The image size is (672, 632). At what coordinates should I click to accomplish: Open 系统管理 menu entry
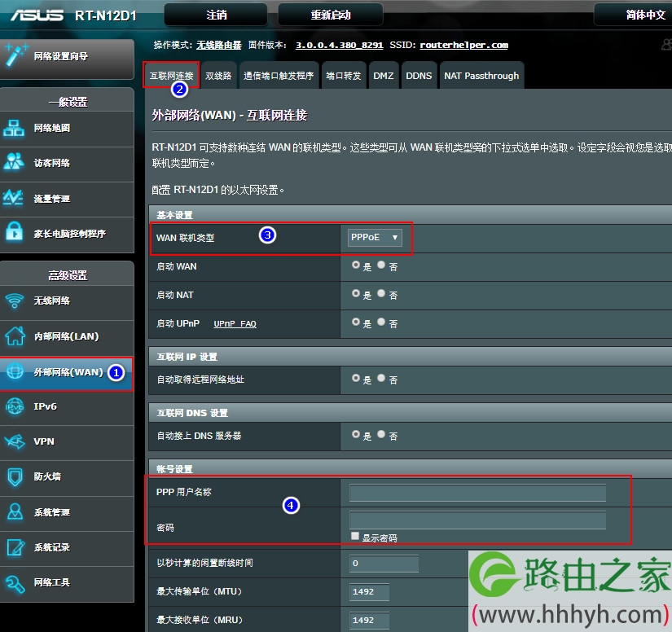coord(67,512)
